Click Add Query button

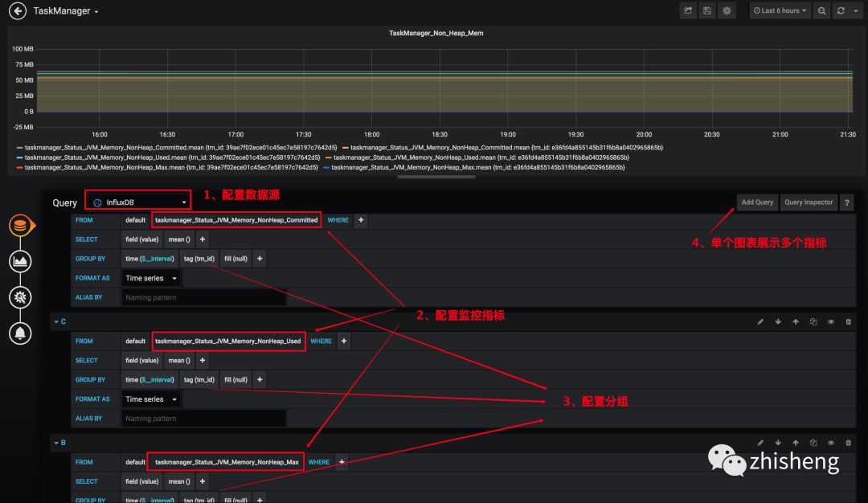[x=757, y=202]
